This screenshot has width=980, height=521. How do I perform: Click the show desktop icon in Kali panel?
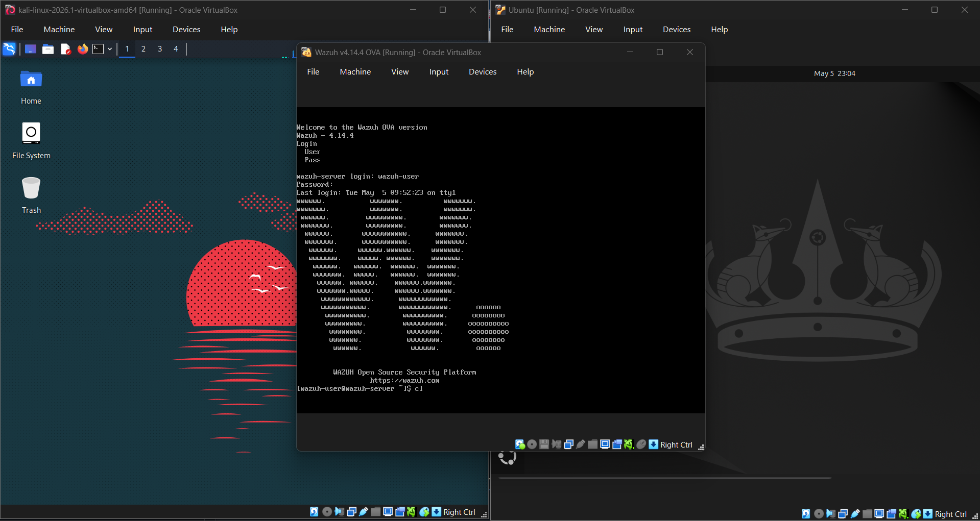click(x=31, y=49)
